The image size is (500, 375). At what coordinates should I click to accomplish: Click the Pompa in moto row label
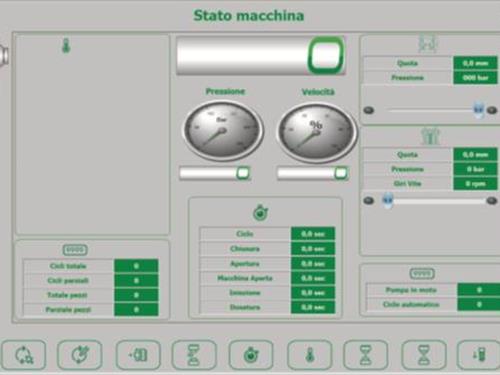(411, 290)
